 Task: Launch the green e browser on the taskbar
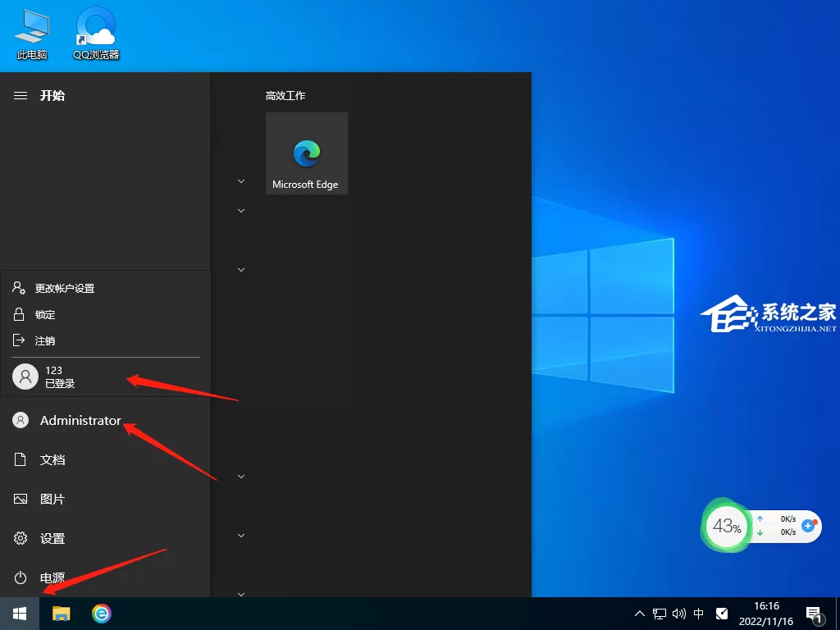pos(101,614)
